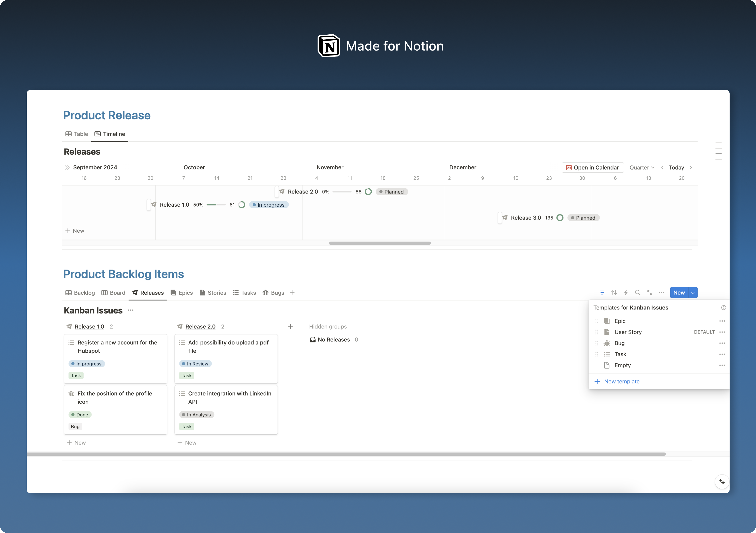Image resolution: width=756 pixels, height=533 pixels.
Task: Switch to the Table view tab
Action: point(76,134)
